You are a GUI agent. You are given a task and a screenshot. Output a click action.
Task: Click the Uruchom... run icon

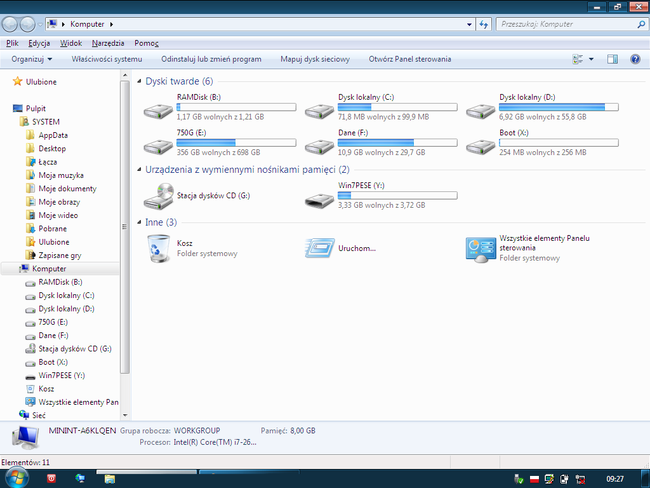(x=320, y=248)
